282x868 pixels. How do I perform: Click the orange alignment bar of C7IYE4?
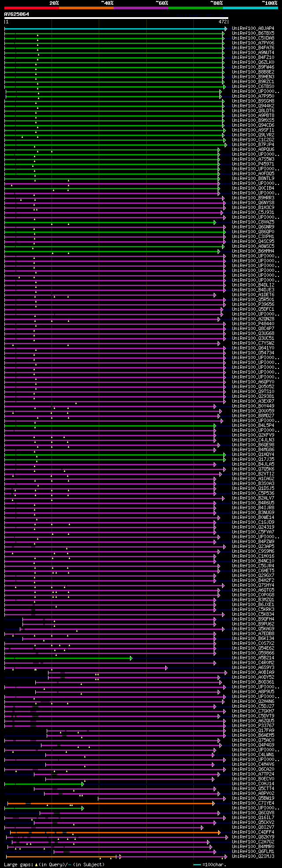(111, 803)
